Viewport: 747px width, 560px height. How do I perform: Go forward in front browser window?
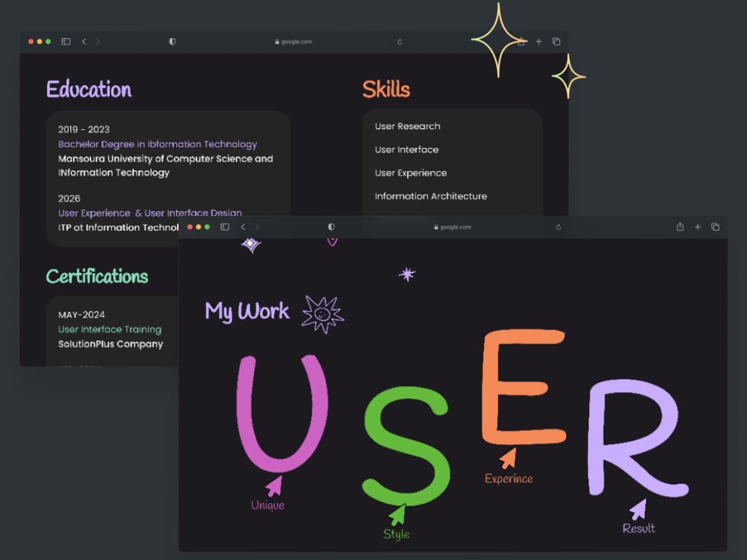pyautogui.click(x=257, y=227)
